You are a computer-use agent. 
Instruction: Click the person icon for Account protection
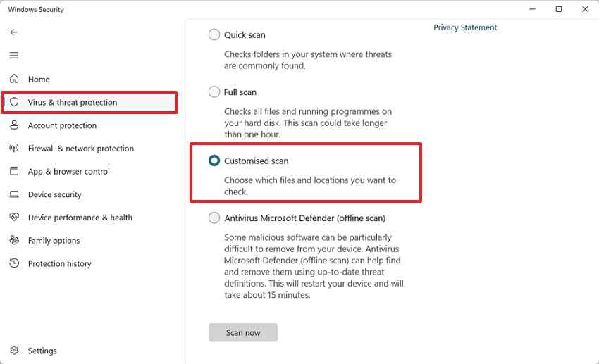(x=14, y=125)
